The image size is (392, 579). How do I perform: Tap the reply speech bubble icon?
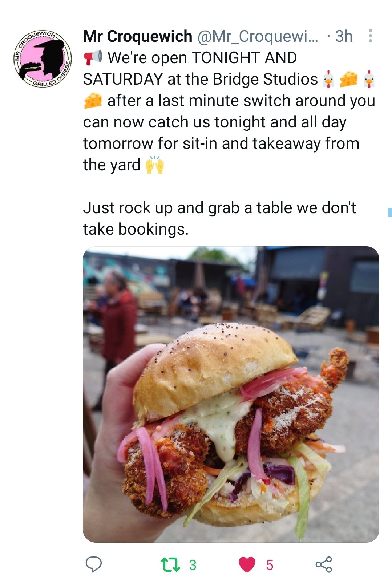coord(93,564)
